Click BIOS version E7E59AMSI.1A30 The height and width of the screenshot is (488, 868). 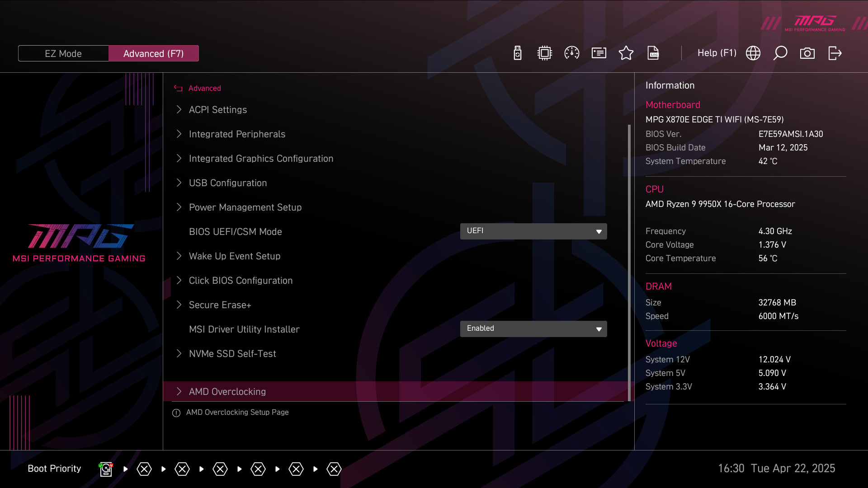tap(791, 134)
